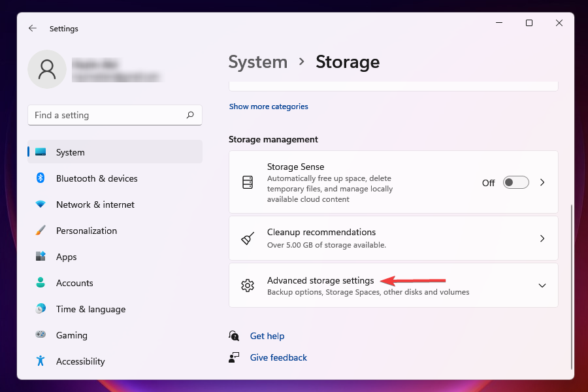Click the Network wifi icon
This screenshot has width=588, height=392.
[41, 204]
